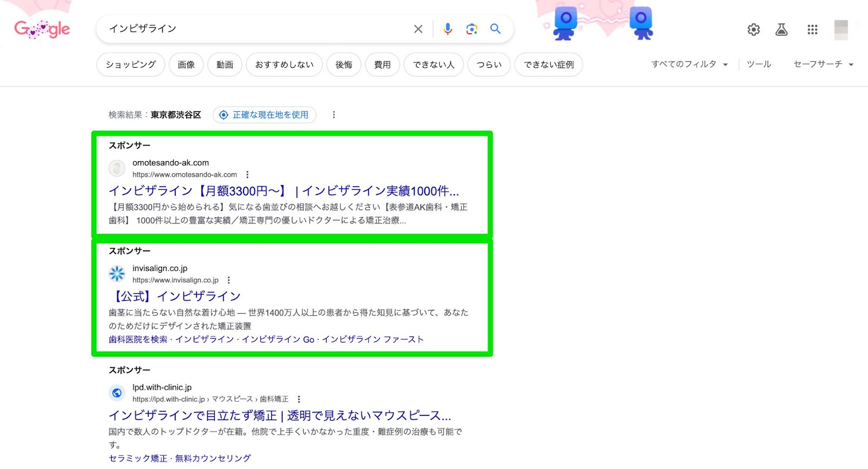Open the インビザライン ファースト sitelink

373,339
